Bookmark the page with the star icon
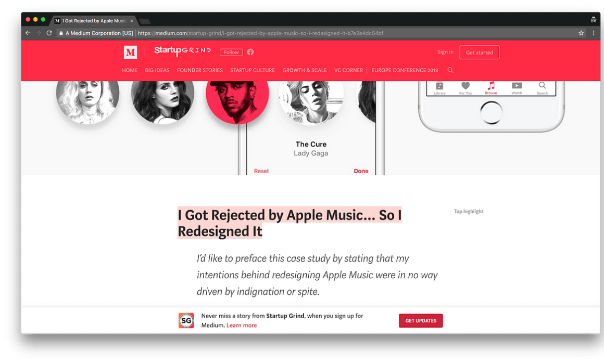 pos(581,33)
